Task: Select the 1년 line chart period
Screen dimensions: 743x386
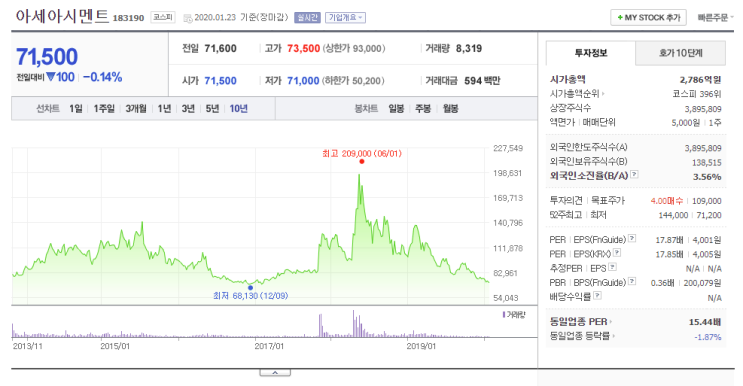Action: [164, 108]
